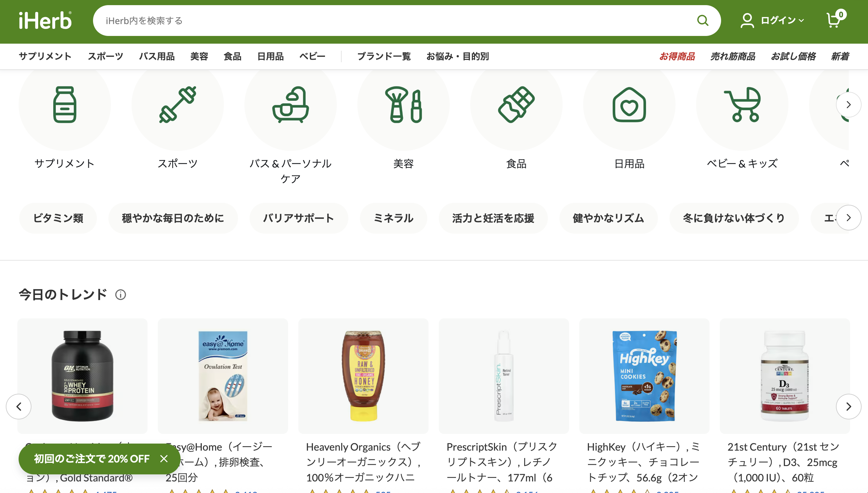The width and height of the screenshot is (868, 493).
Task: Select the 冬に負けない体づくり chip
Action: pos(734,218)
